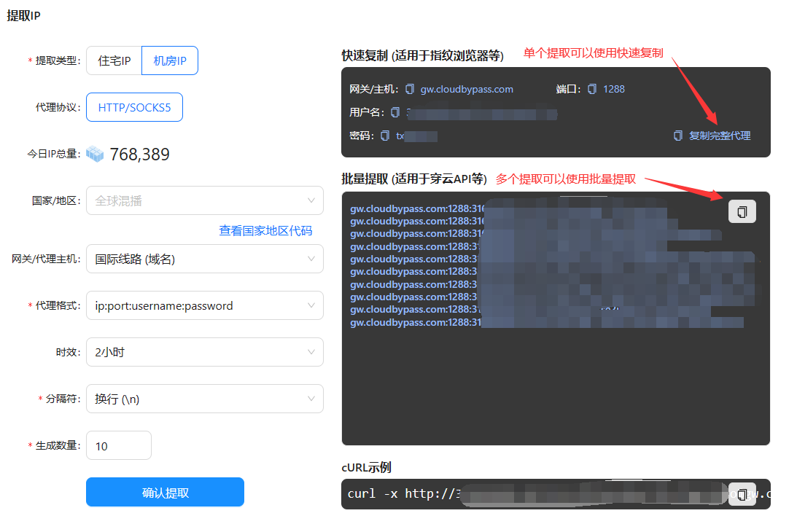This screenshot has width=797, height=532.
Task: Select 住宅IP extraction type
Action: coord(114,60)
